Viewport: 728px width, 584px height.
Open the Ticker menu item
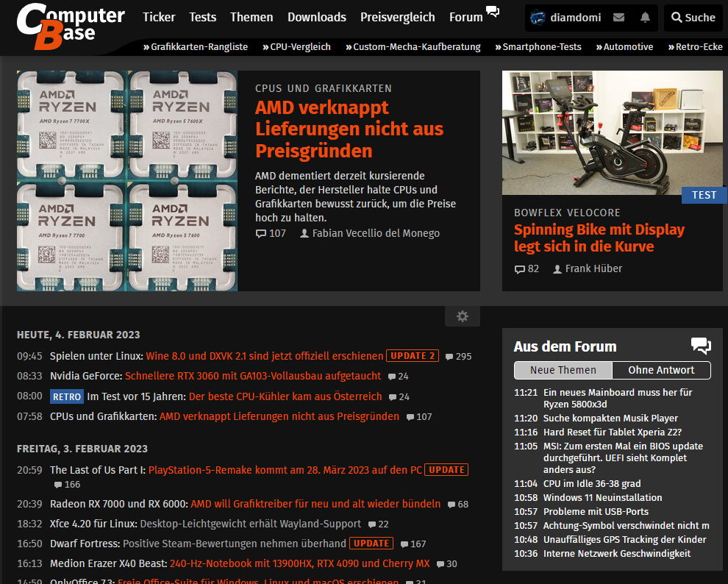click(x=159, y=17)
